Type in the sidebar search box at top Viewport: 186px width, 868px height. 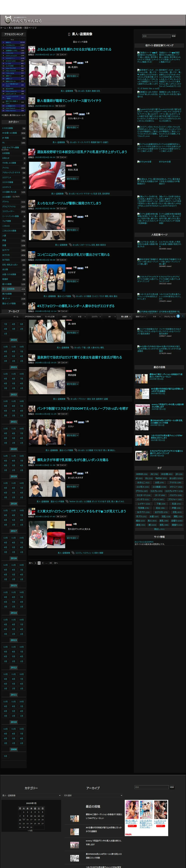point(156,36)
